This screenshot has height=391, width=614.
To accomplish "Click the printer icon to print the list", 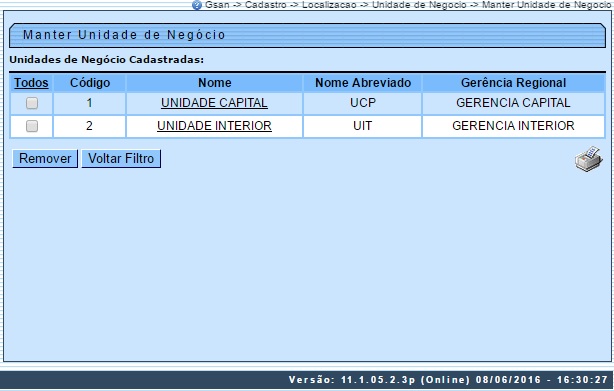I will pos(589,159).
